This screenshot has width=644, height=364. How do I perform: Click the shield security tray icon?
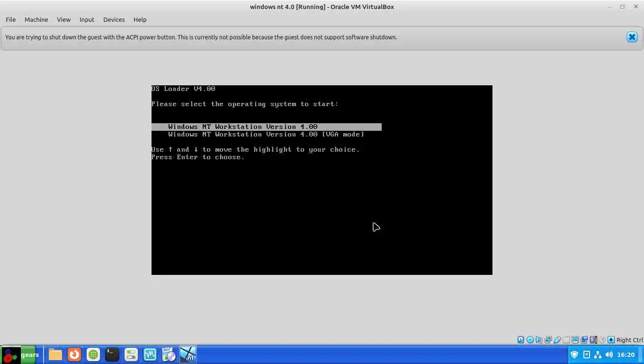point(574,355)
